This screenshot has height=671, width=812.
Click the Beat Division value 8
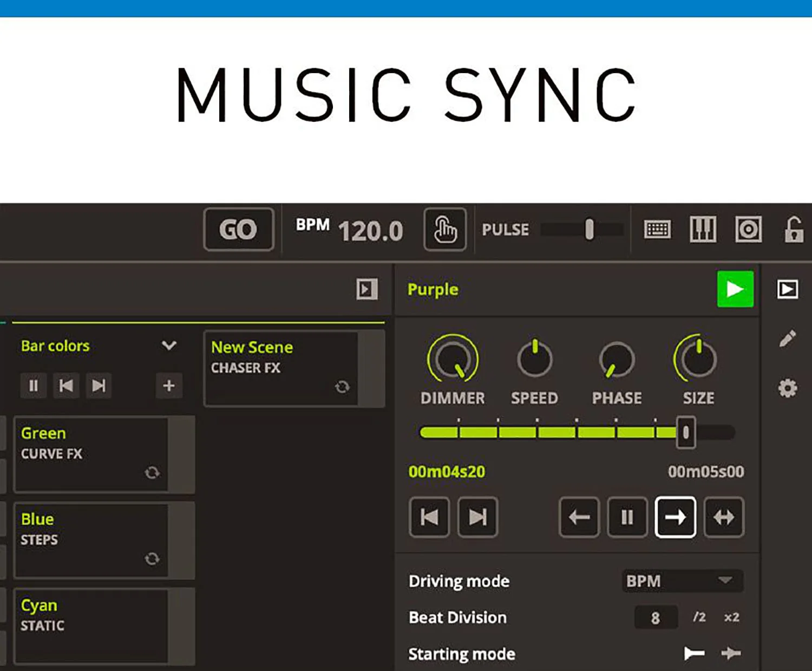(656, 617)
